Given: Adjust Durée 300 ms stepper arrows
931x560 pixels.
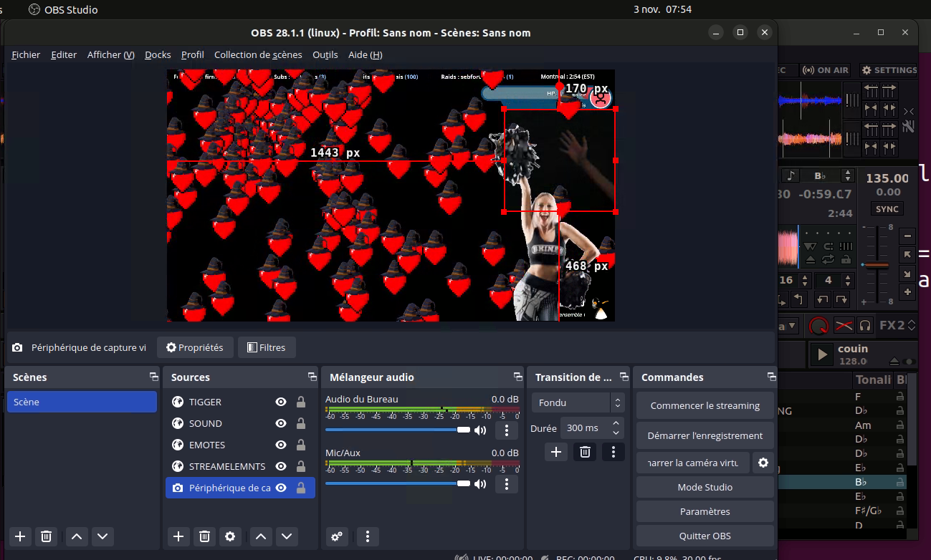Looking at the screenshot, I should click(616, 428).
